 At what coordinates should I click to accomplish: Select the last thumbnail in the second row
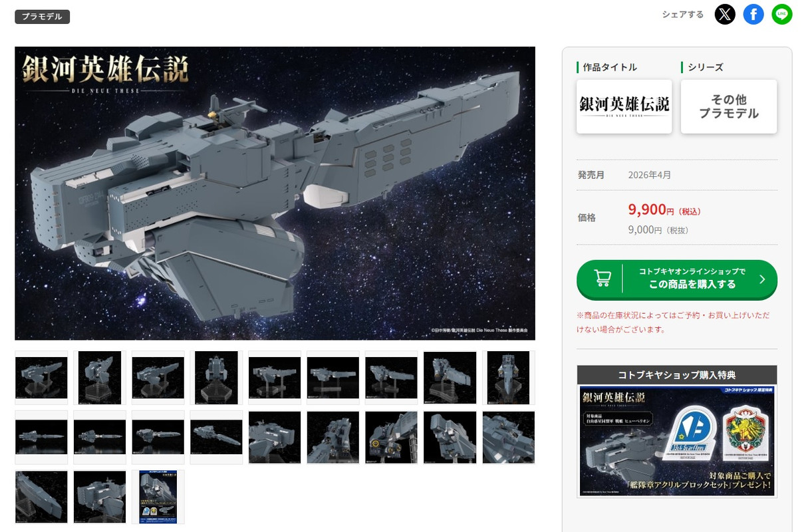(508, 437)
